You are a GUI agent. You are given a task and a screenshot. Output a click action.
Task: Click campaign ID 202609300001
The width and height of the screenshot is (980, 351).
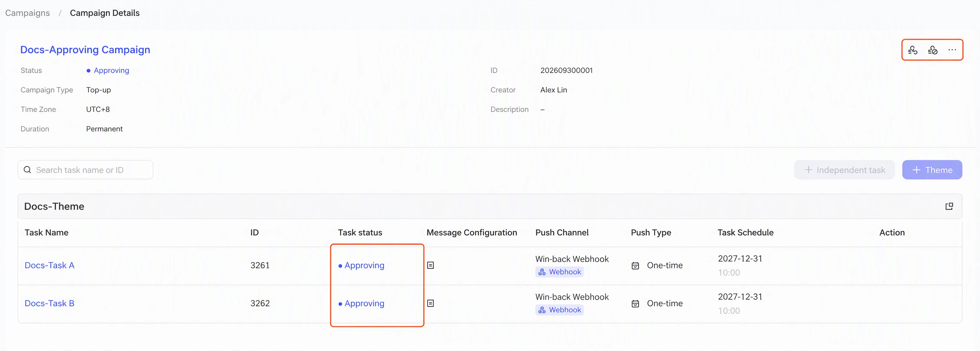click(567, 70)
